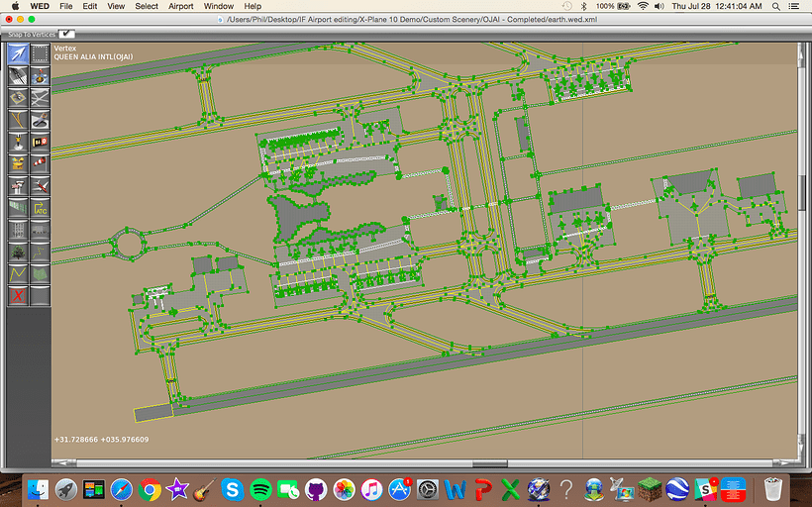Open Safari from the Dock
This screenshot has height=507, width=812.
(x=121, y=489)
